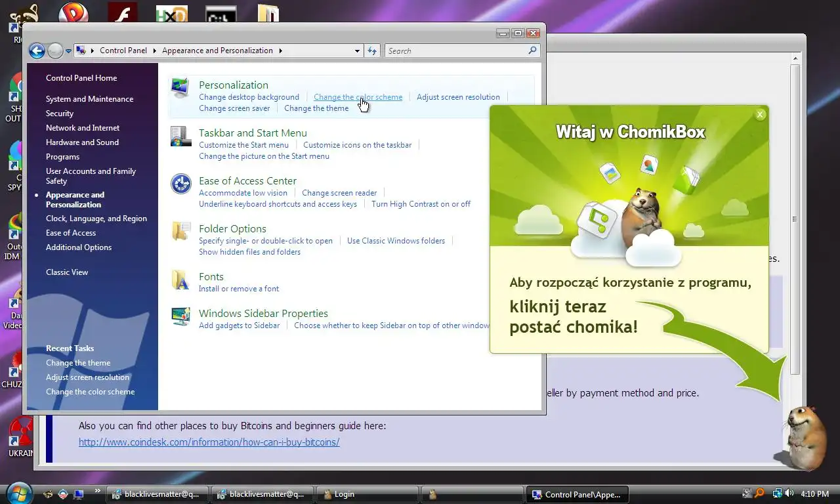
Task: Click Show hidden files and folders
Action: 249,252
